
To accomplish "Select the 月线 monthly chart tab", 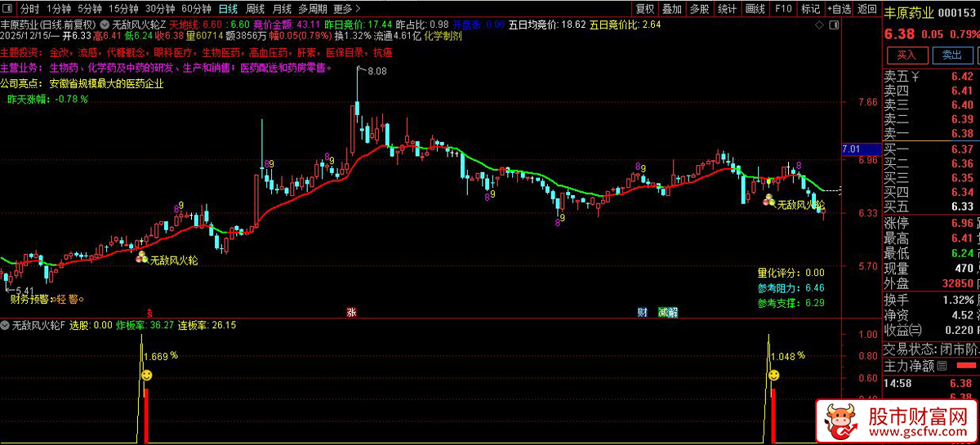I will click(x=281, y=9).
